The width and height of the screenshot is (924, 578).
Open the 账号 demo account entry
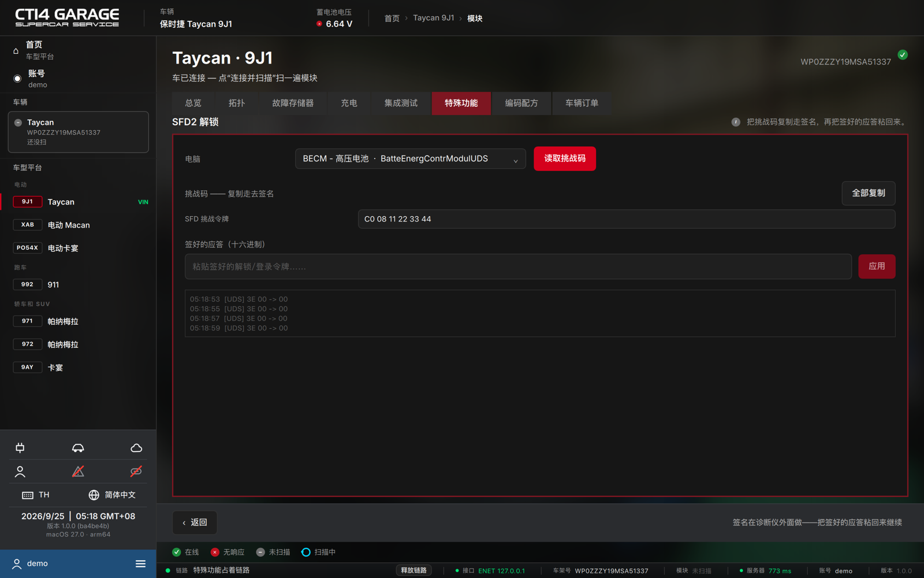pyautogui.click(x=78, y=79)
